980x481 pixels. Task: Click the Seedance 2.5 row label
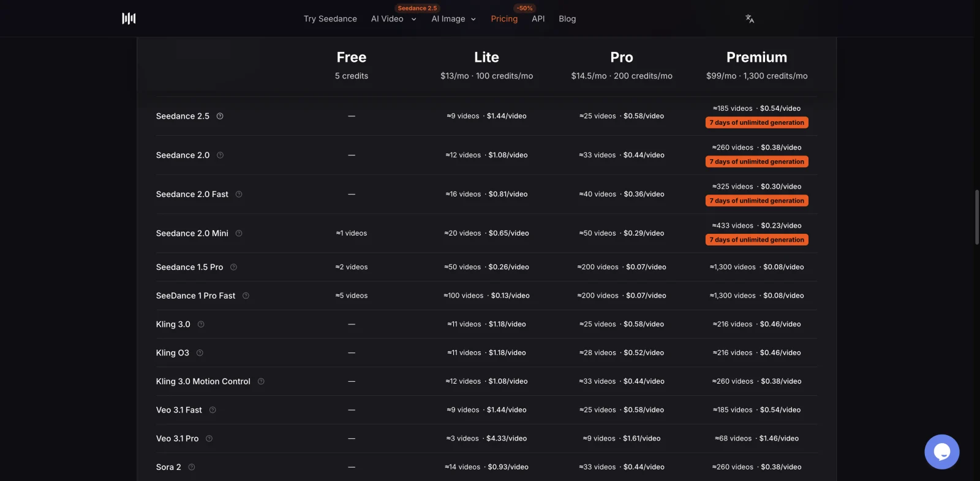pyautogui.click(x=183, y=116)
